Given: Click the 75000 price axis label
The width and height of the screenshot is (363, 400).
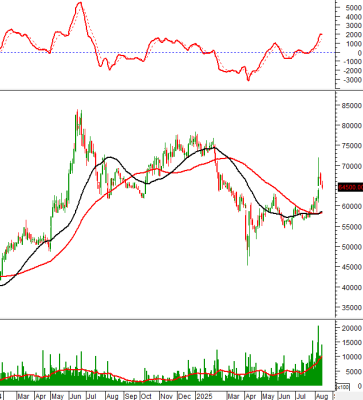Looking at the screenshot, I should coord(351,146).
